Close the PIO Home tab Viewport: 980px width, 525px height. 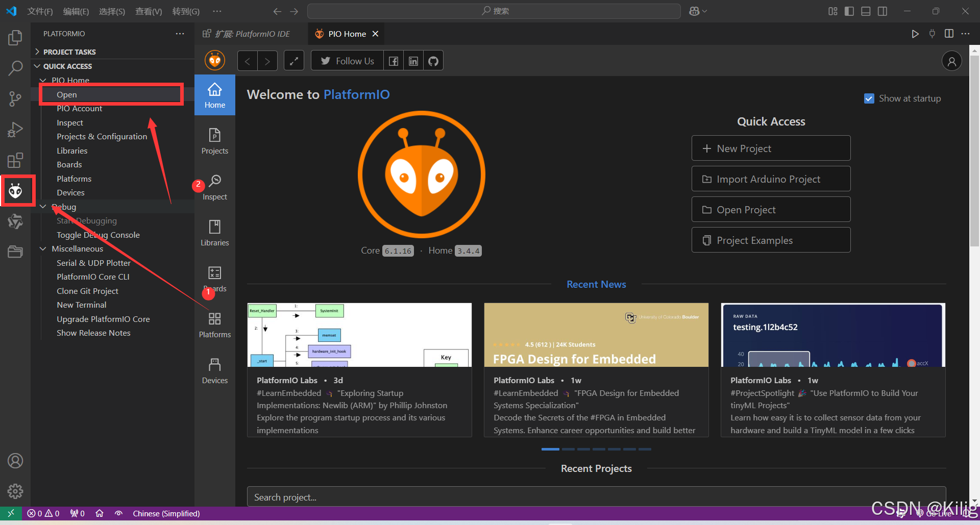click(x=375, y=34)
